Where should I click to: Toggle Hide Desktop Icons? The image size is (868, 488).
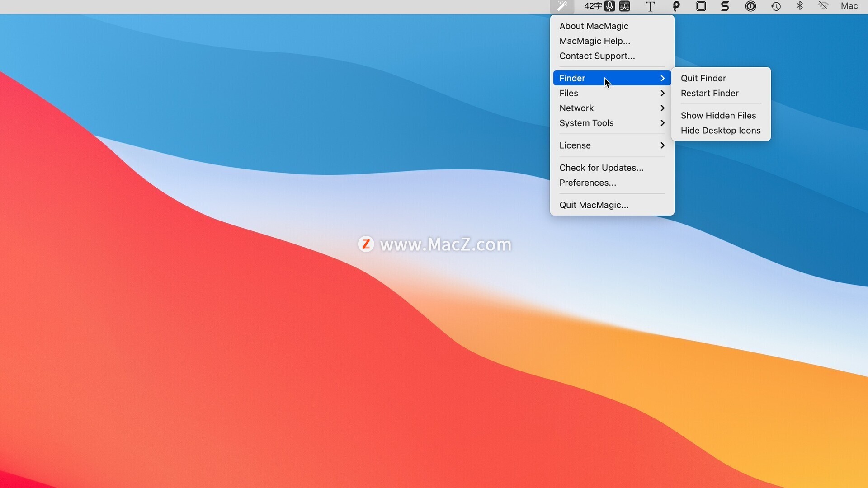point(721,131)
